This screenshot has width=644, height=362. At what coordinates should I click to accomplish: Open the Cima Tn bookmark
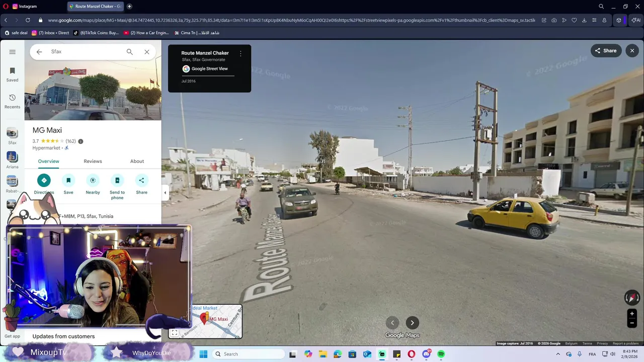click(x=196, y=33)
